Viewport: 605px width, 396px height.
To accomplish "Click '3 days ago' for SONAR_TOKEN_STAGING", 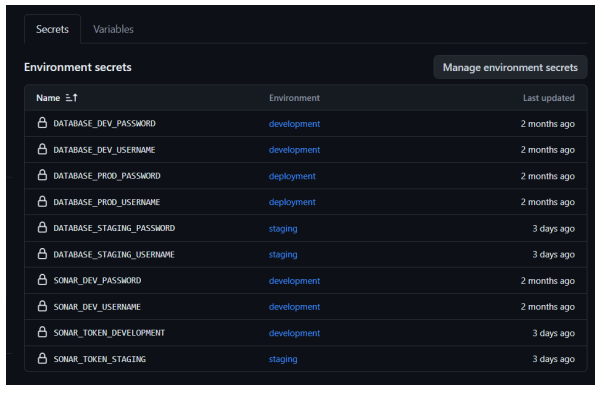I will tap(554, 359).
